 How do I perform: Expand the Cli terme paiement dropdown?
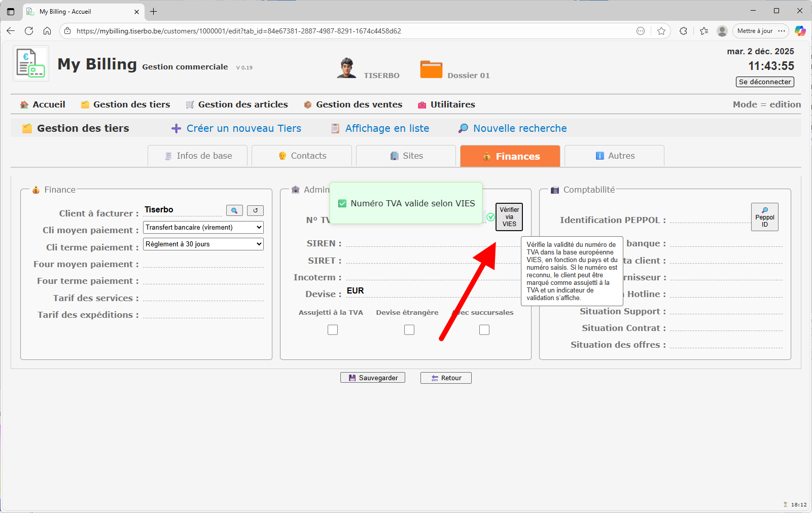203,244
